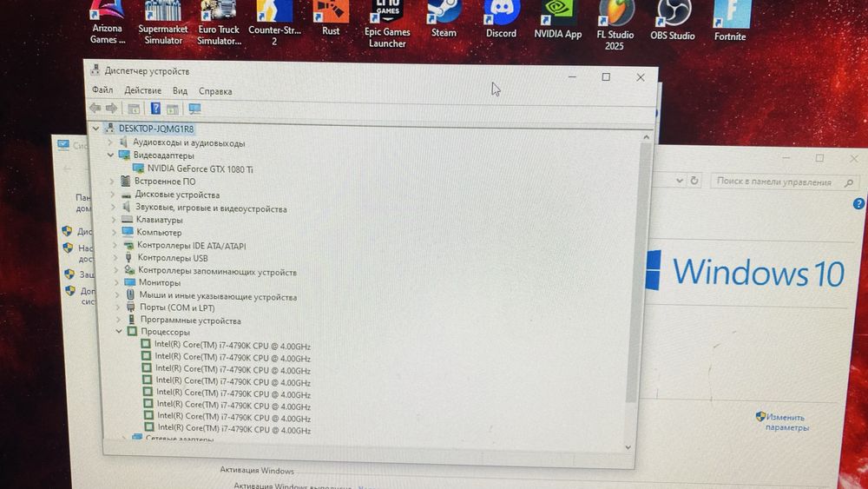868x489 pixels.
Task: Click the scrollbar up arrow in device tree
Action: pos(647,136)
